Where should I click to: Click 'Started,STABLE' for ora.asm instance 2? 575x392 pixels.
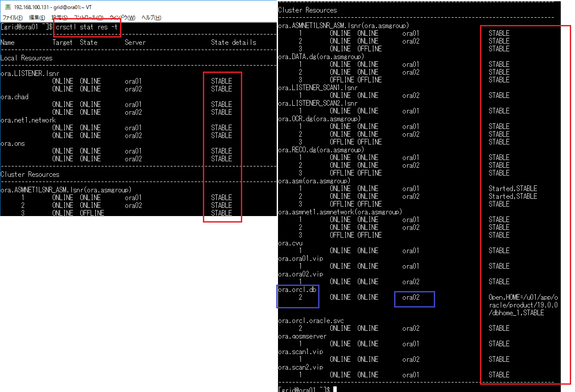[513, 196]
